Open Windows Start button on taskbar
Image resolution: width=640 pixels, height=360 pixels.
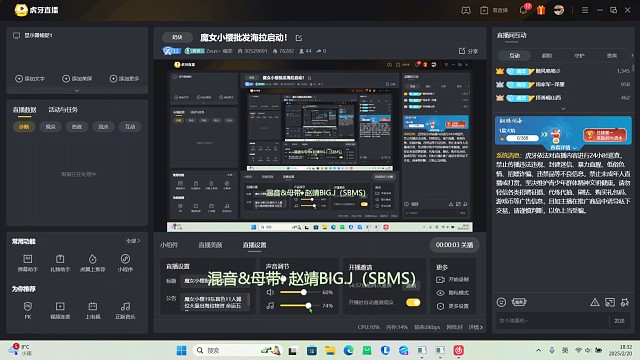pos(182,350)
